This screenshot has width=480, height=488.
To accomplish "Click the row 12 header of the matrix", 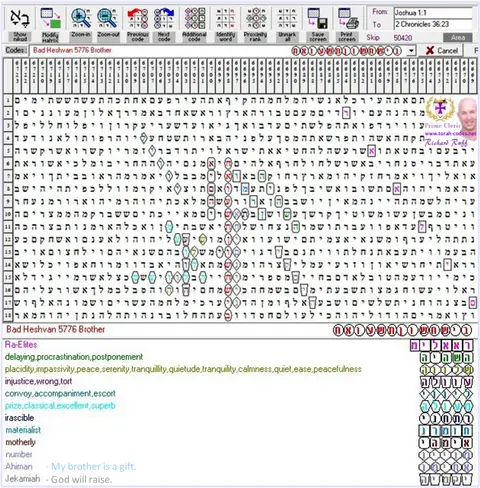I will click(x=8, y=239).
